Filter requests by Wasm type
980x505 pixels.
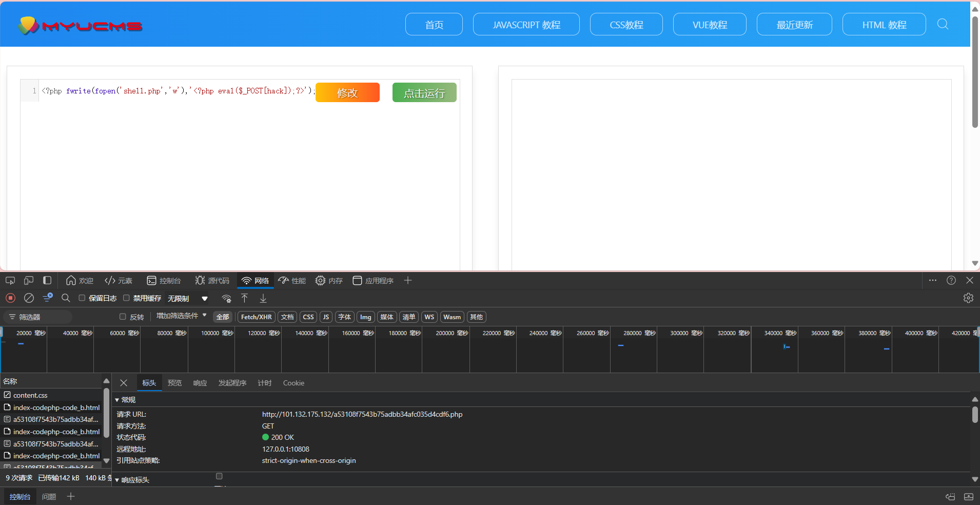[x=452, y=317]
